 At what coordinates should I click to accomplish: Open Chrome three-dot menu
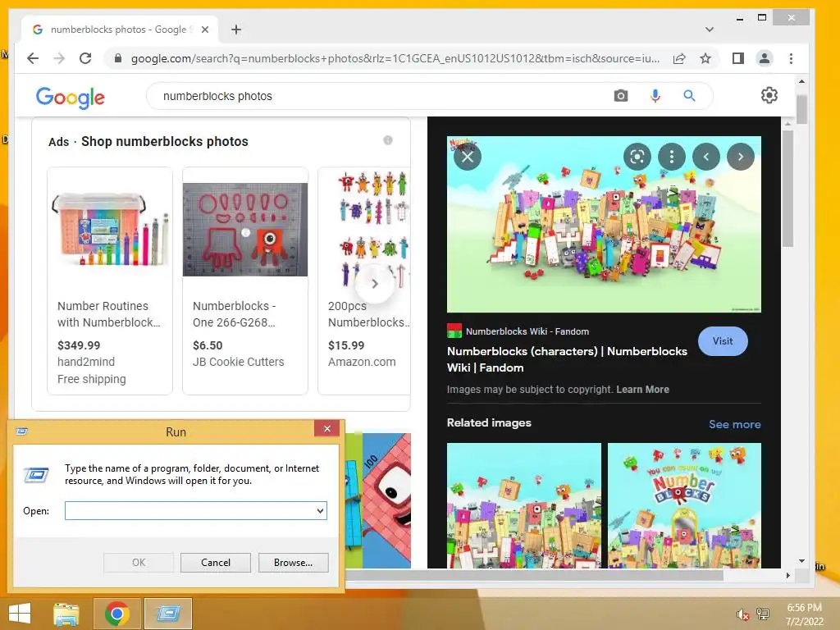point(792,58)
